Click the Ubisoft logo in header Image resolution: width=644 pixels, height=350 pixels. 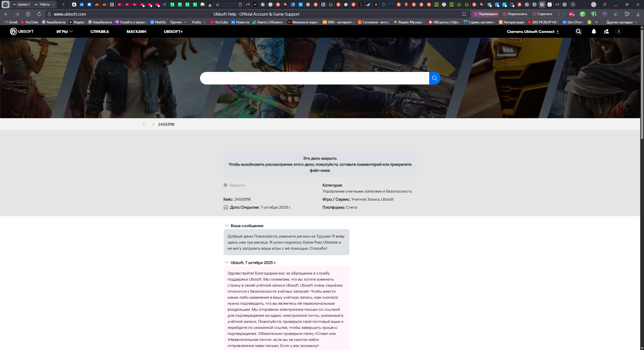click(x=22, y=31)
